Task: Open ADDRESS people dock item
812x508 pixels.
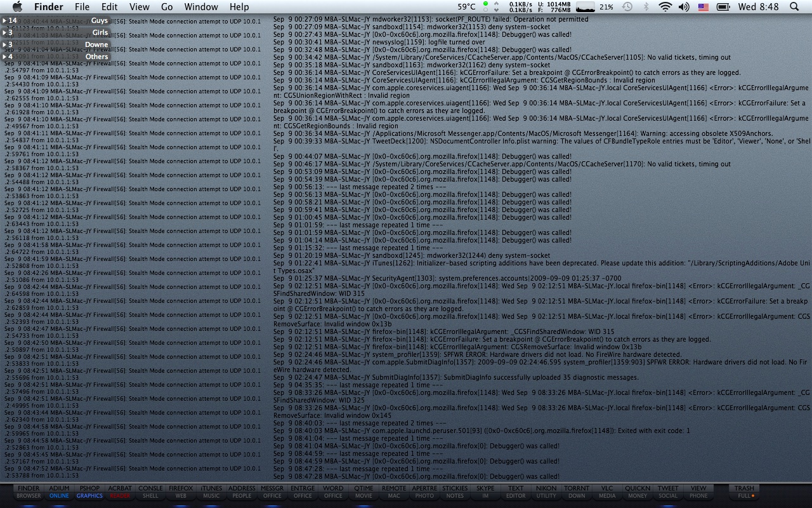Action: [x=242, y=492]
